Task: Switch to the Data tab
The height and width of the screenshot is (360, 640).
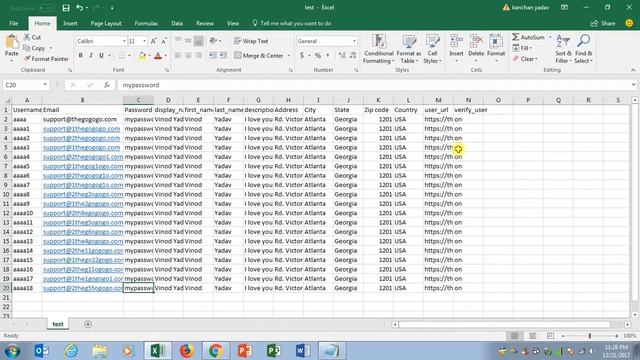Action: [x=177, y=23]
